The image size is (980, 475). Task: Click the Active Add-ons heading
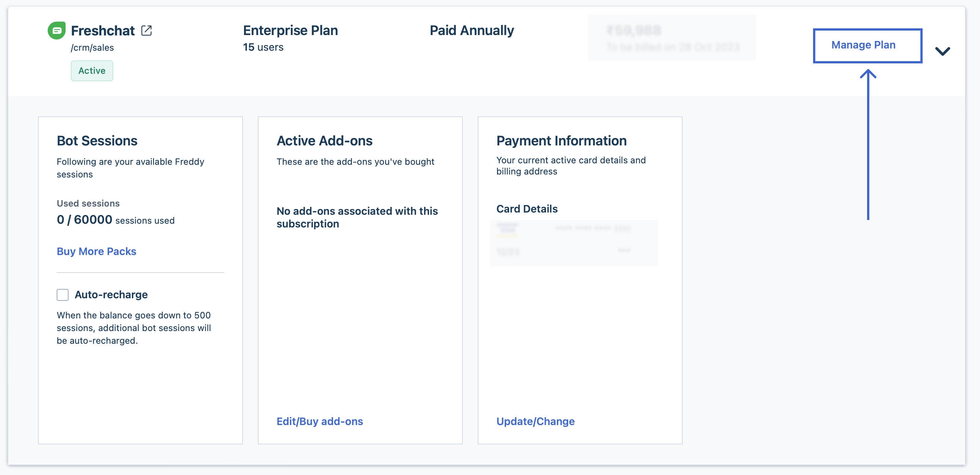(x=325, y=141)
